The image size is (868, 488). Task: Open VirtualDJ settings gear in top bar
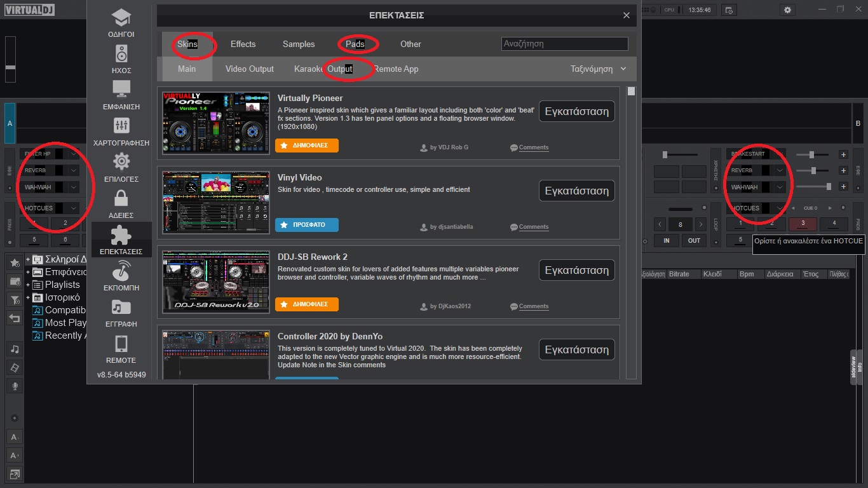coord(788,10)
